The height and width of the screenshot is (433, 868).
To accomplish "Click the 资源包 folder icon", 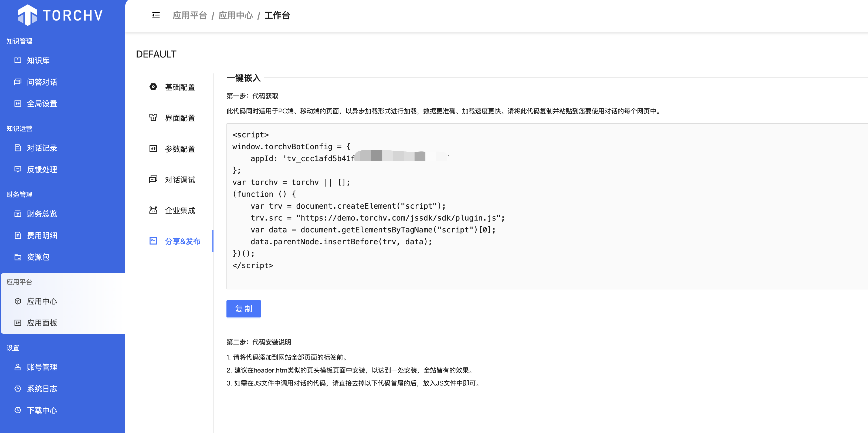I will click(18, 257).
